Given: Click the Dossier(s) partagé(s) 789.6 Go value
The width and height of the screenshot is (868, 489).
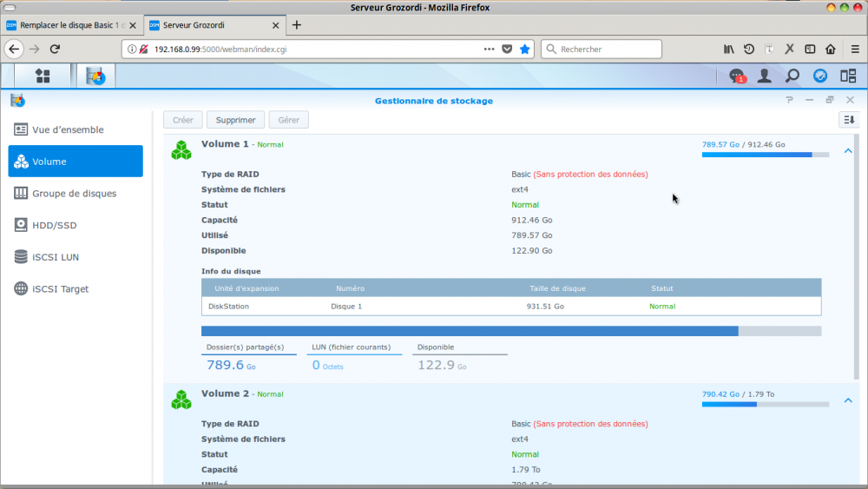Looking at the screenshot, I should tap(231, 365).
